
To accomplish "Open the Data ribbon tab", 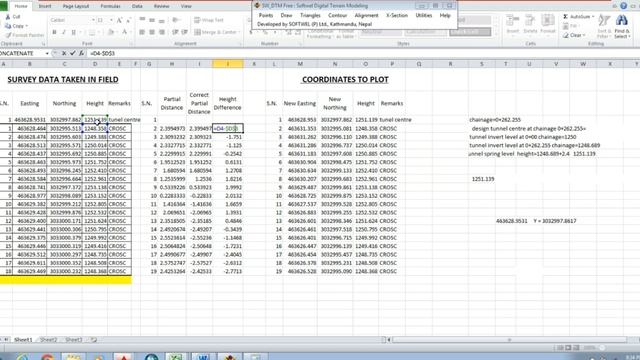I will pos(137,6).
